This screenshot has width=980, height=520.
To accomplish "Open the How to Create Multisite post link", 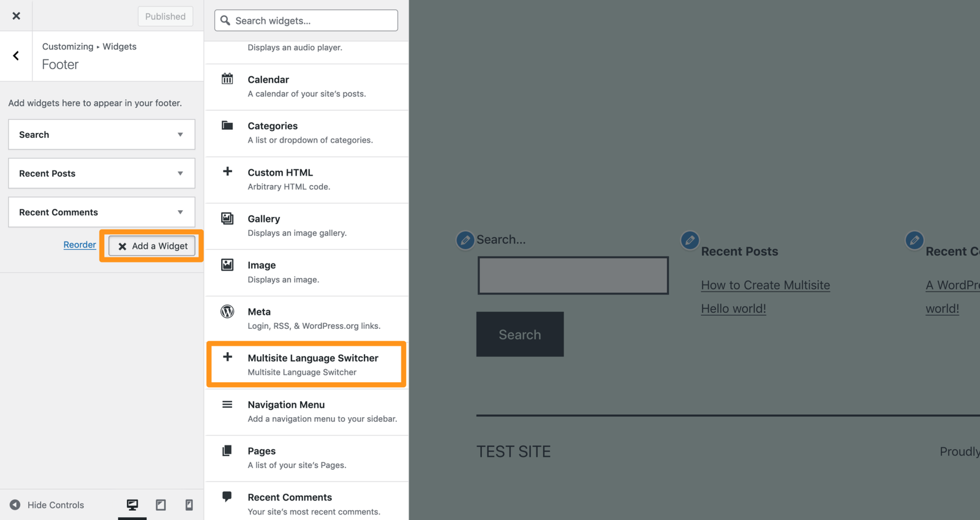I will pos(765,285).
